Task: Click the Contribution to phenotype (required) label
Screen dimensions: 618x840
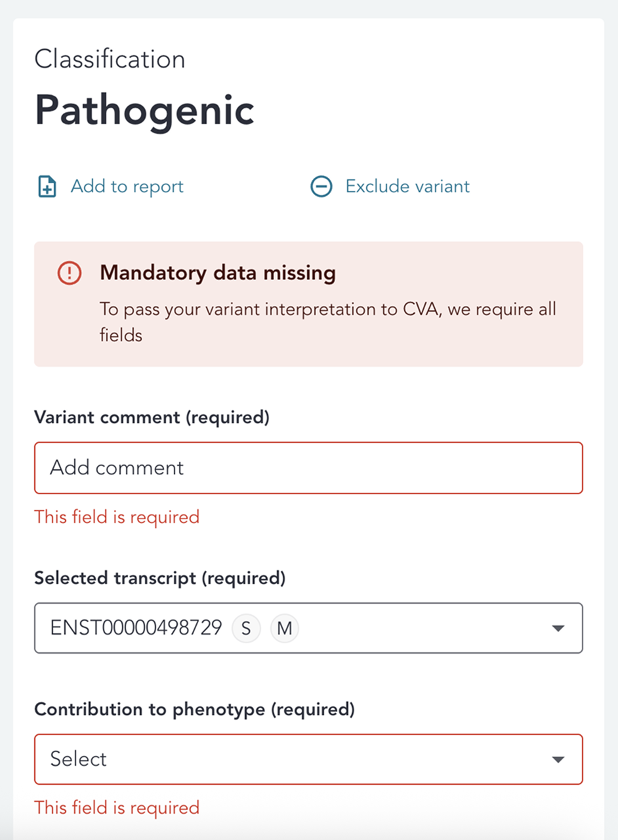Action: (194, 709)
